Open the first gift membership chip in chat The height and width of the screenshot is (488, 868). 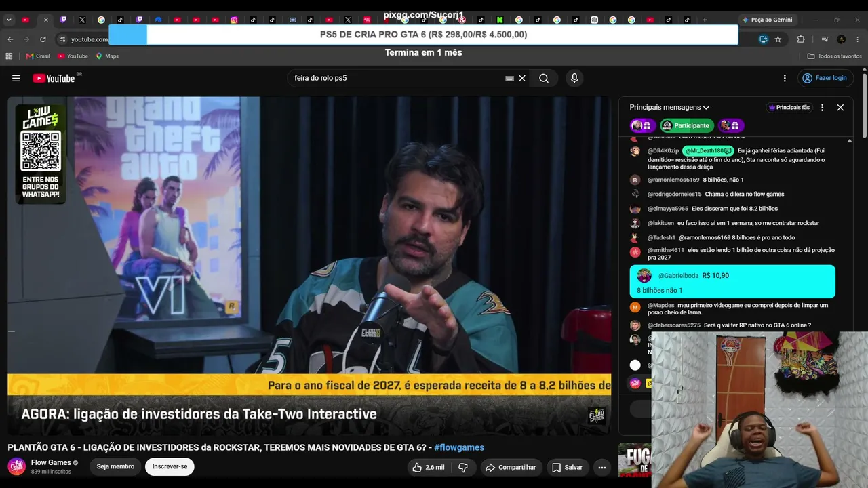click(x=642, y=125)
